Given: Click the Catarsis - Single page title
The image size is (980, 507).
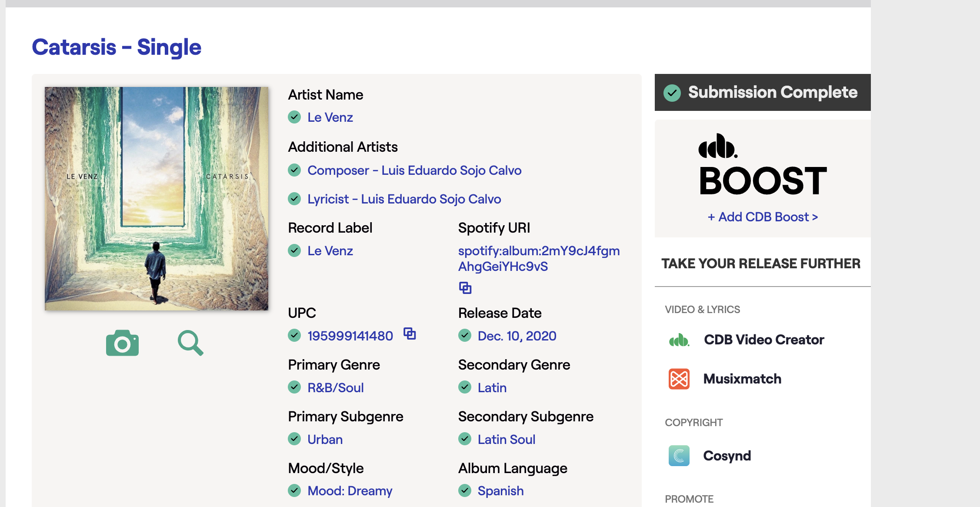Looking at the screenshot, I should 117,47.
